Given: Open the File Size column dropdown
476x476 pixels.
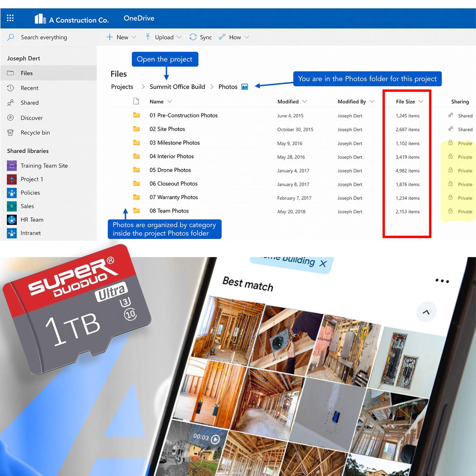Looking at the screenshot, I should tap(421, 102).
